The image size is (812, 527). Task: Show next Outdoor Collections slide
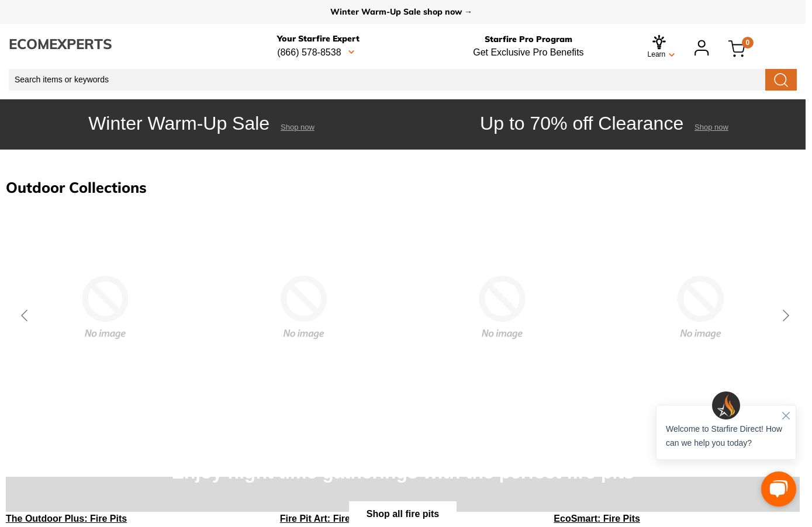point(786,315)
